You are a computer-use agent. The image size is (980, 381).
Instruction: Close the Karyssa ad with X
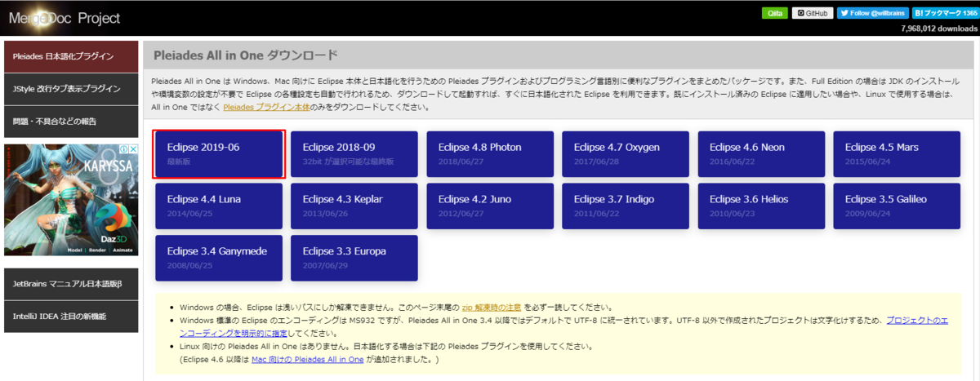click(x=133, y=150)
